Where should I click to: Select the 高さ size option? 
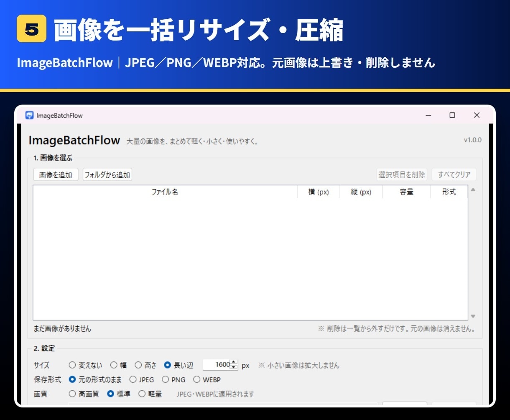145,365
